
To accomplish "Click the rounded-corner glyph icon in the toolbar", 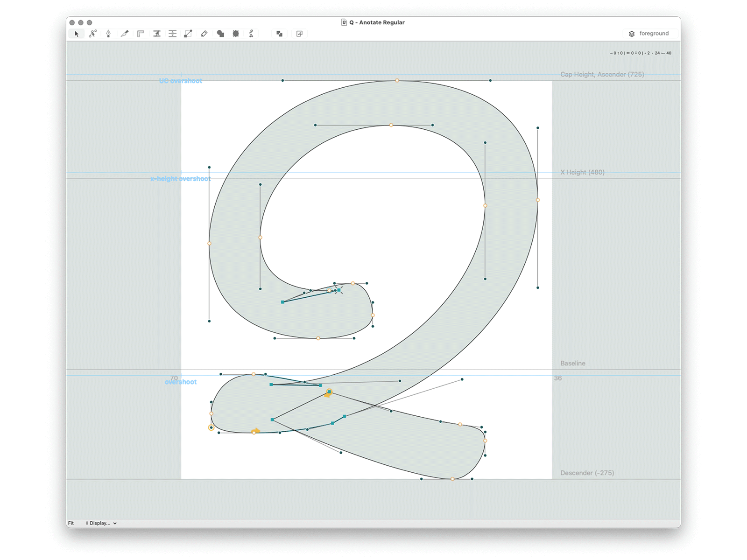I will pyautogui.click(x=299, y=33).
